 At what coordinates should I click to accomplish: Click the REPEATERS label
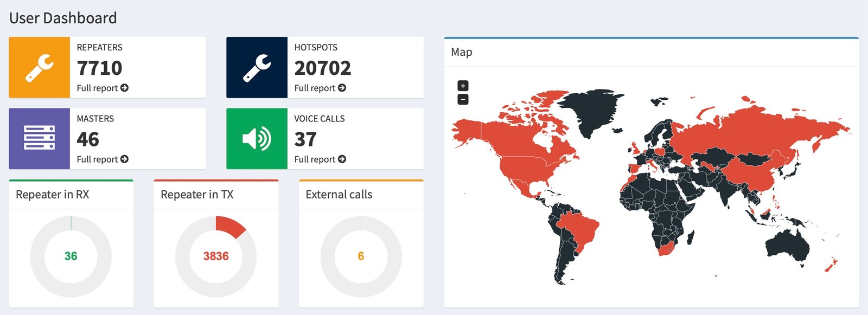tap(99, 48)
